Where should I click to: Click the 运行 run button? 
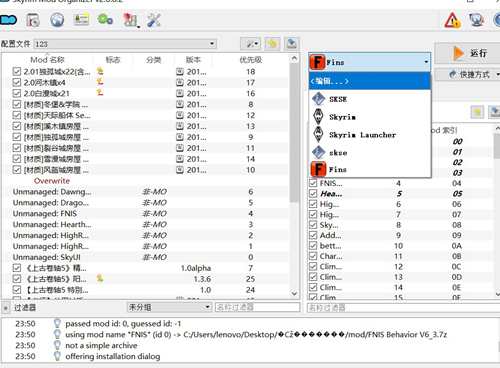click(x=469, y=53)
